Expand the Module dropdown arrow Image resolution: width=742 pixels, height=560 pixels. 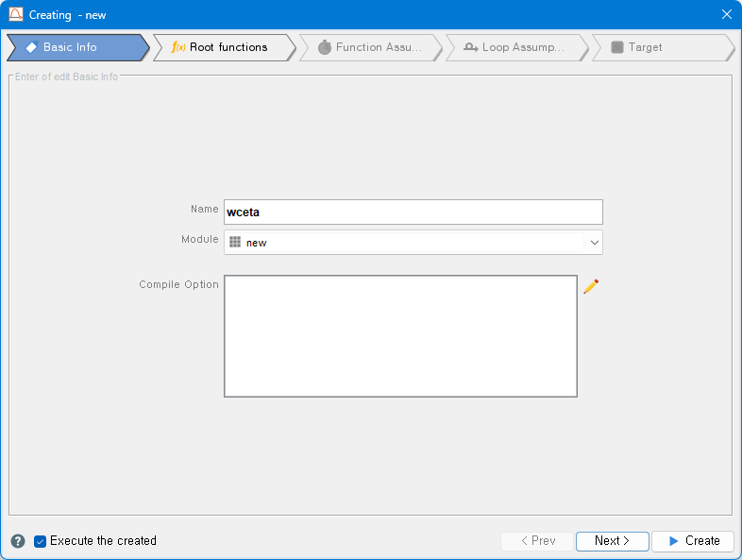click(x=594, y=243)
